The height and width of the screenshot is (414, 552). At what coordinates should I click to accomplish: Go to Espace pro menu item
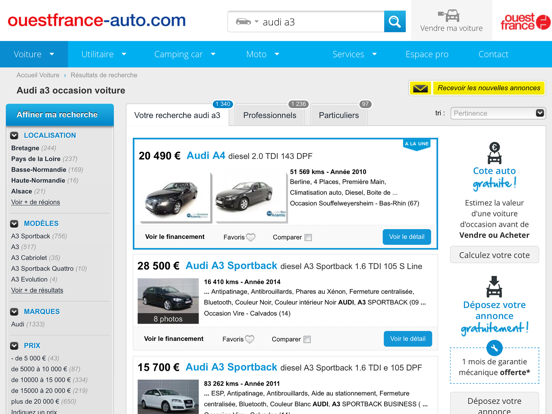tap(427, 54)
